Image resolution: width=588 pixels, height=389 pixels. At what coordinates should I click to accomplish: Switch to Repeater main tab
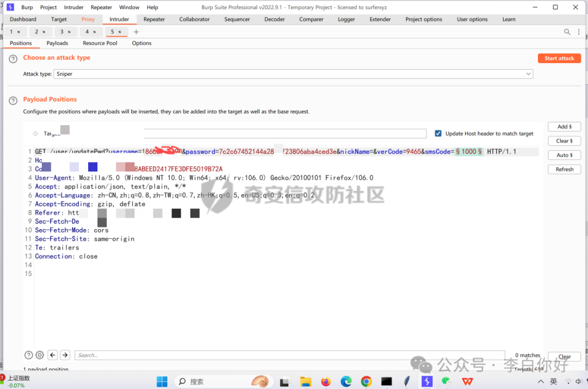click(154, 19)
